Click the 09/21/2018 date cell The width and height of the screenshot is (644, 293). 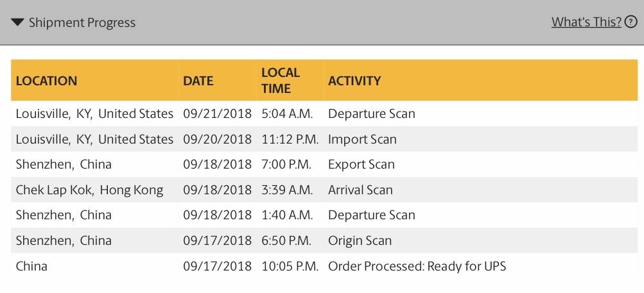click(x=217, y=113)
